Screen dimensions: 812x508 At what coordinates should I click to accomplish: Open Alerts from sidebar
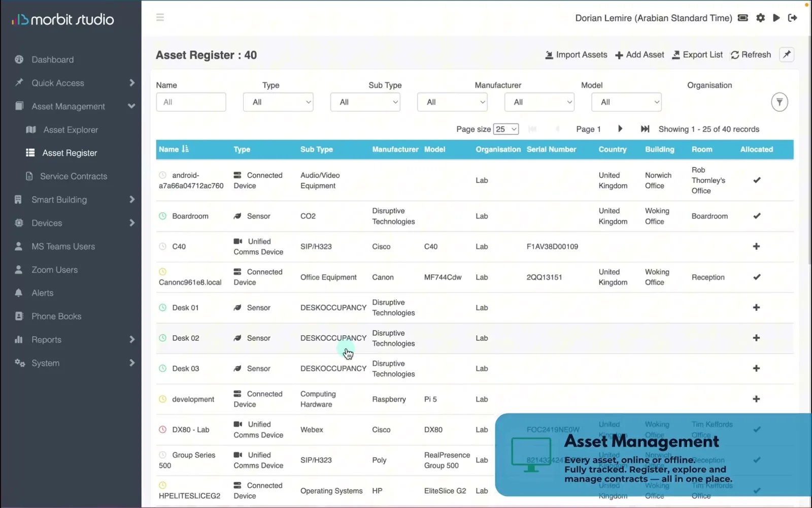43,293
